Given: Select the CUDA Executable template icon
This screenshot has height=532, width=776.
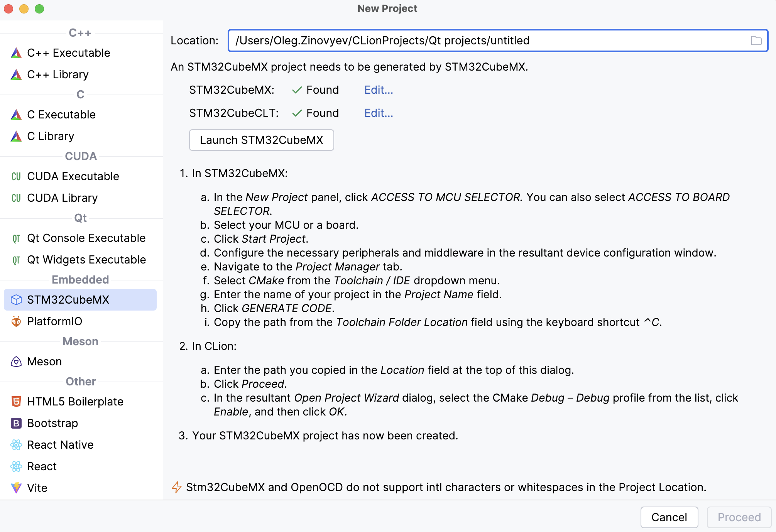Looking at the screenshot, I should click(15, 176).
